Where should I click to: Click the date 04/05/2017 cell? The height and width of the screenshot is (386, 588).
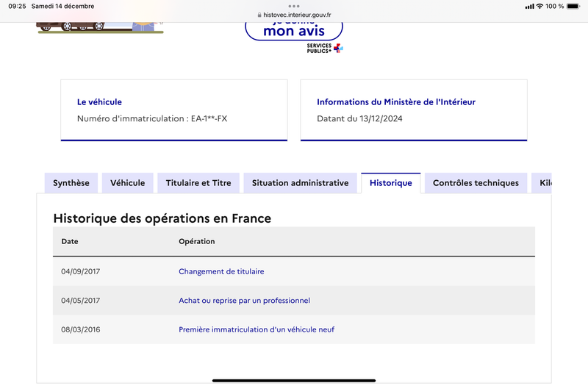(81, 301)
